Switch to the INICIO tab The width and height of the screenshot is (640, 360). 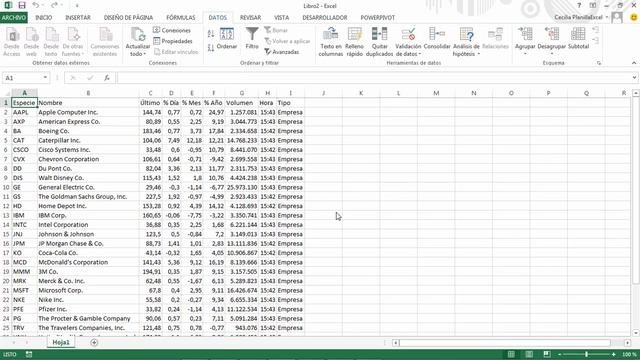(44, 18)
